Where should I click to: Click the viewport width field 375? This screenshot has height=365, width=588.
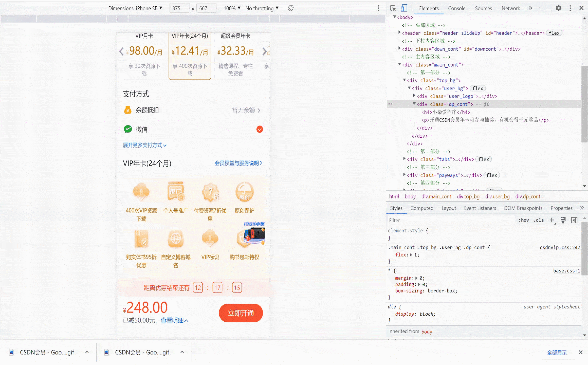click(x=179, y=8)
